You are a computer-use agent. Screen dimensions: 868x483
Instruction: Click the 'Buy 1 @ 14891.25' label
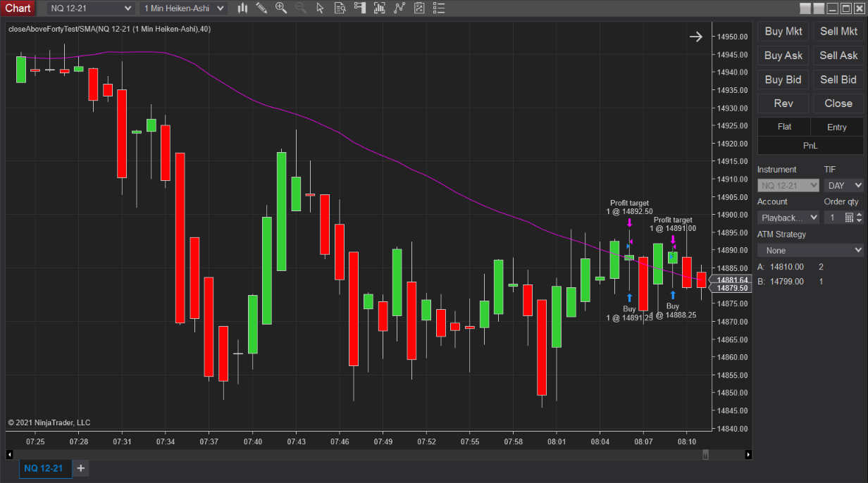pos(629,313)
